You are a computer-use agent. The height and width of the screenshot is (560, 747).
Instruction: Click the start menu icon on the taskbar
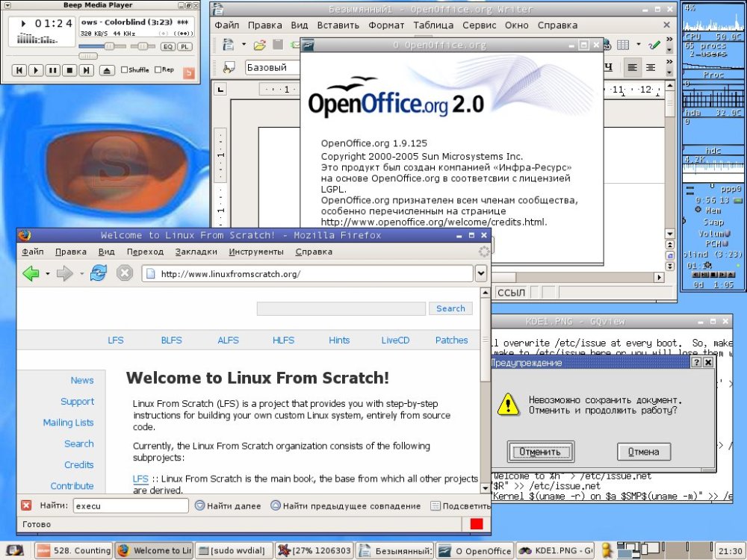[13, 550]
